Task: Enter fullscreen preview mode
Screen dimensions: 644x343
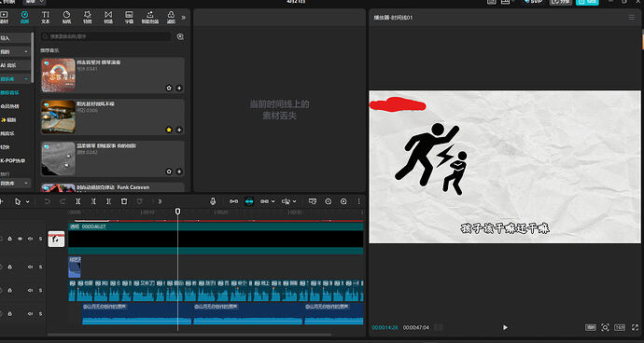Action: pyautogui.click(x=636, y=327)
